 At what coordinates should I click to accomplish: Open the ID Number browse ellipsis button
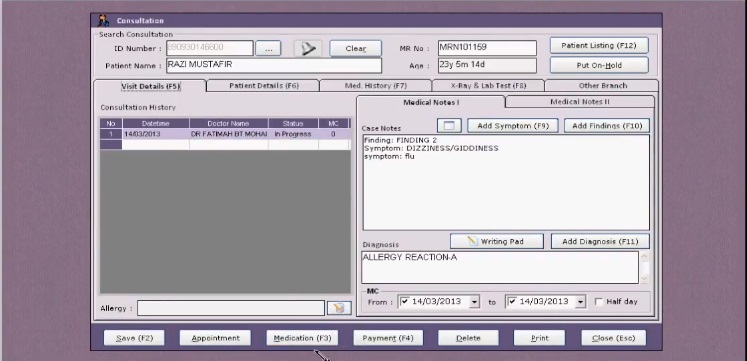pyautogui.click(x=268, y=49)
